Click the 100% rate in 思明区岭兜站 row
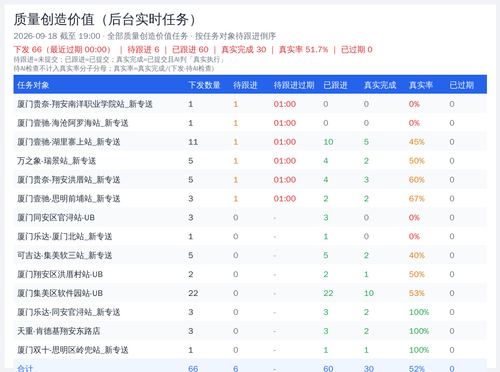 [419, 350]
